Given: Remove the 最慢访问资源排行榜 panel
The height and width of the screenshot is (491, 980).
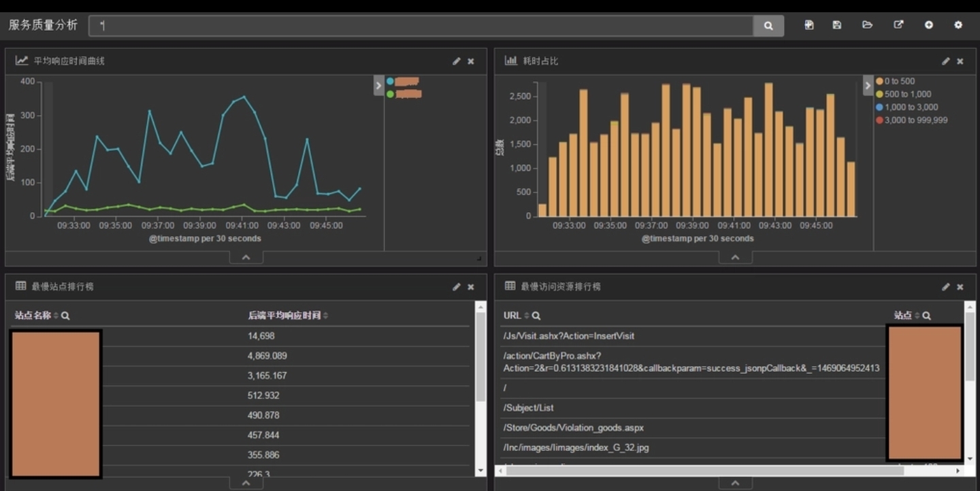Looking at the screenshot, I should click(x=960, y=287).
